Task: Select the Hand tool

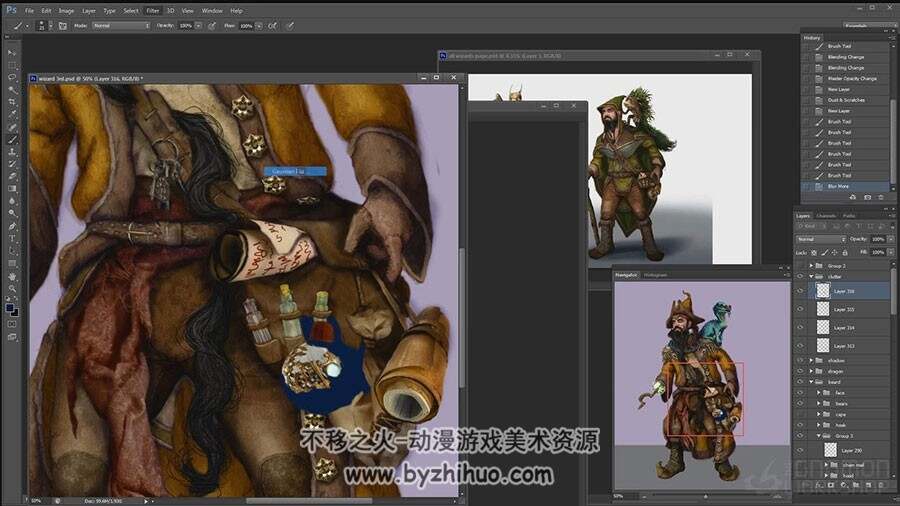Action: tap(12, 277)
